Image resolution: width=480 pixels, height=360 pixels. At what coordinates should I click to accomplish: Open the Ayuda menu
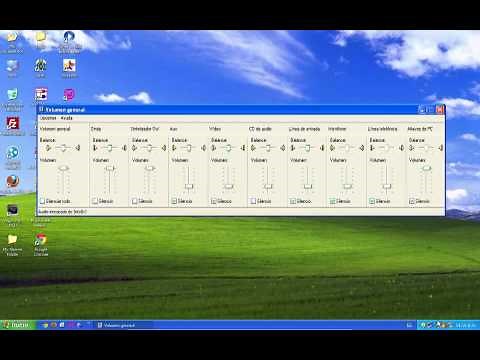[67, 118]
